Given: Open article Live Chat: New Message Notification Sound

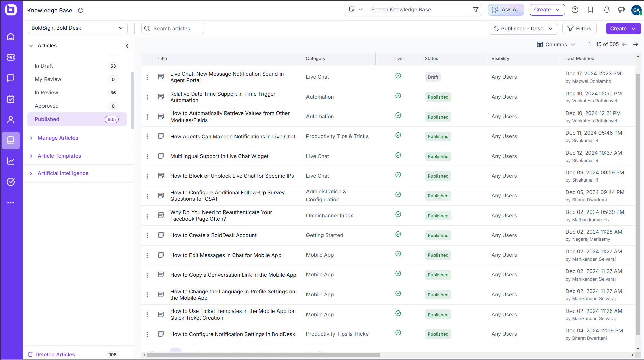Looking at the screenshot, I should pos(227,77).
